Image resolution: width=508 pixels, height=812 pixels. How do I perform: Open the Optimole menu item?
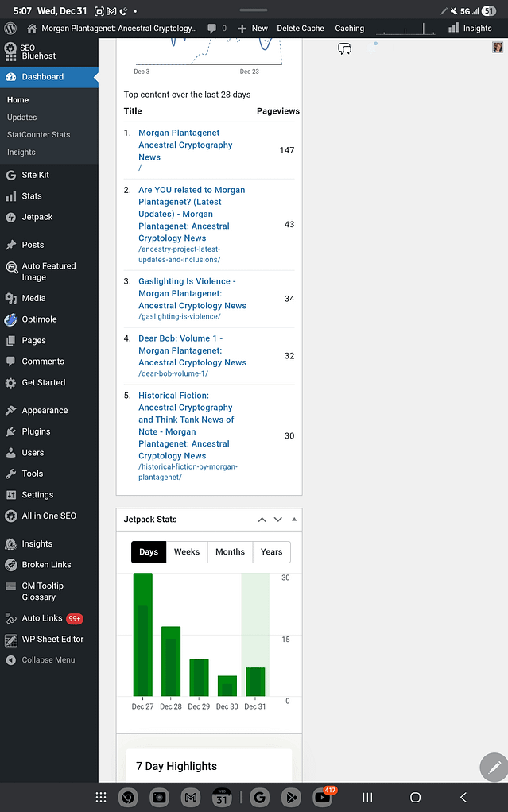tap(39, 319)
